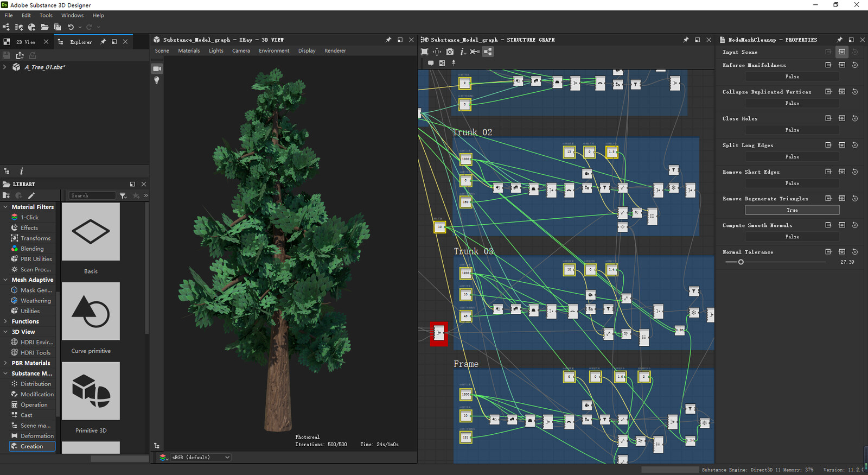Click the export icon in the Explorer toolbar
This screenshot has width=868, height=475.
[20, 55]
